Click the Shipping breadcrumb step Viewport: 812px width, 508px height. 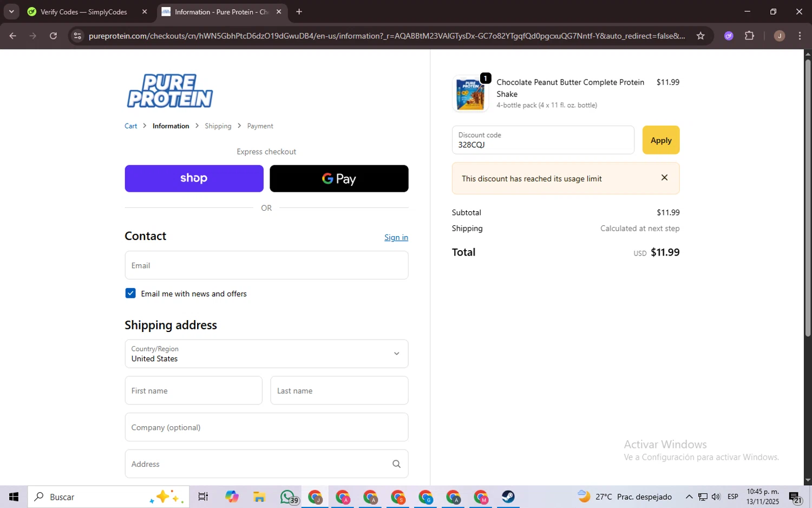click(x=218, y=126)
